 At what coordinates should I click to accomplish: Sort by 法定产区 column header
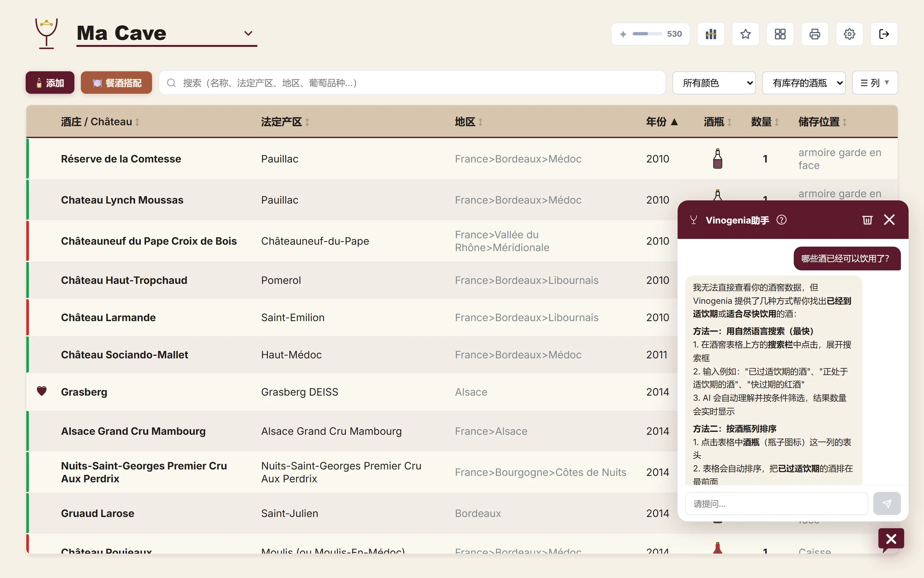coord(285,122)
